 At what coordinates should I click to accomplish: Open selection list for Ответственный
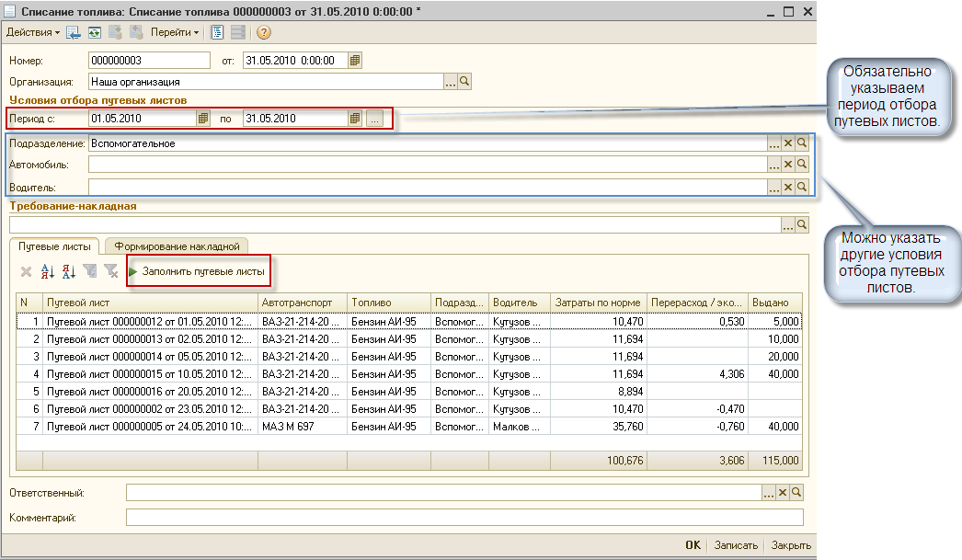click(769, 493)
